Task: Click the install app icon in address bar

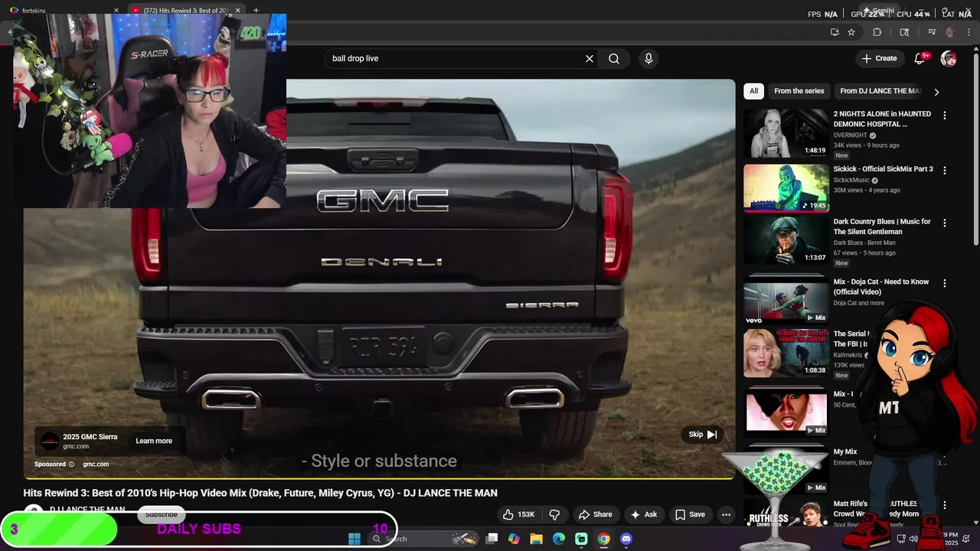Action: pos(835,32)
